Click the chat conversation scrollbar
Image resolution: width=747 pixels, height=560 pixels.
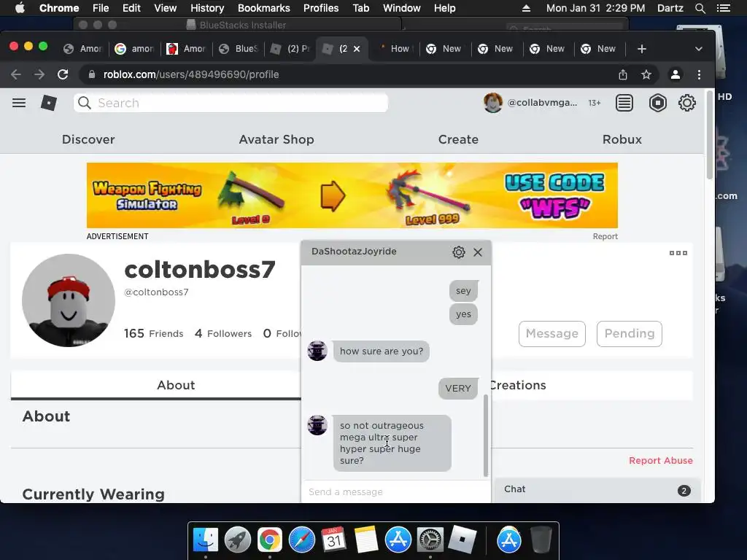click(x=485, y=435)
